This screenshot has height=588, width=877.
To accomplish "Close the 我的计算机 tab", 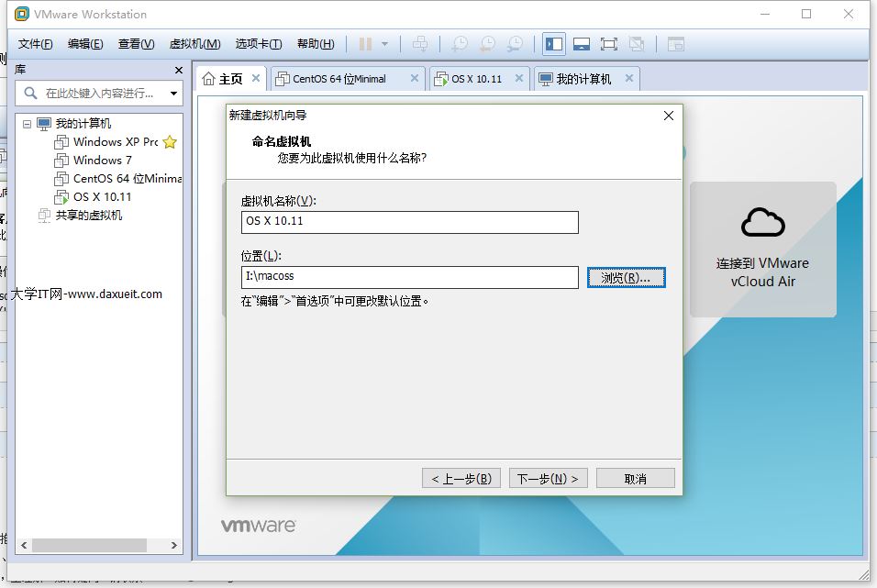I will coord(629,78).
